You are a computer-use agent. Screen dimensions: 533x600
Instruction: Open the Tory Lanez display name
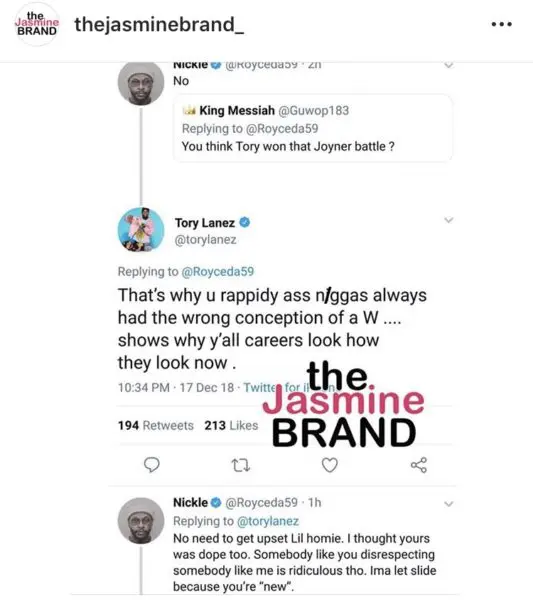pyautogui.click(x=205, y=223)
